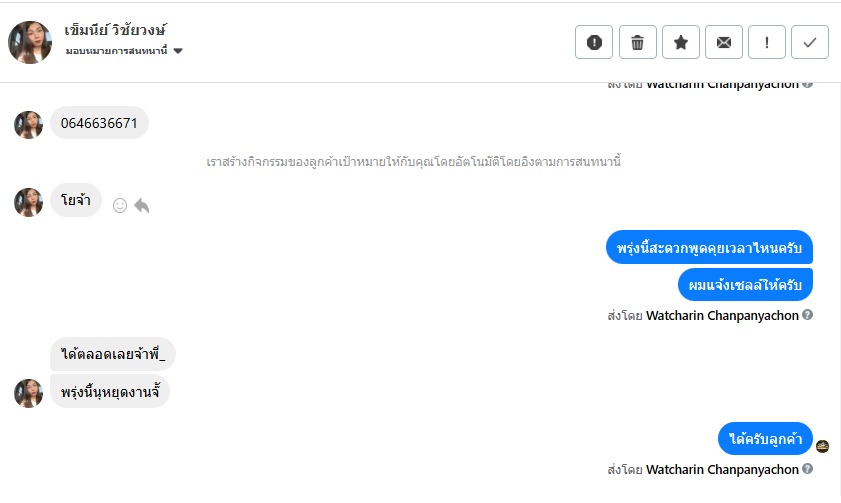The image size is (841, 503).
Task: Click the phone number message 0646636671
Action: tap(99, 124)
